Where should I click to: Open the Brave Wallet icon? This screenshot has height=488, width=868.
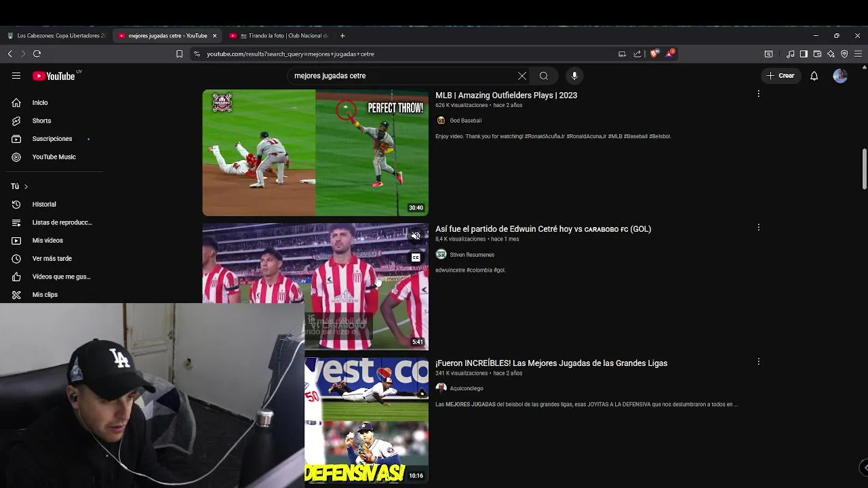click(817, 54)
